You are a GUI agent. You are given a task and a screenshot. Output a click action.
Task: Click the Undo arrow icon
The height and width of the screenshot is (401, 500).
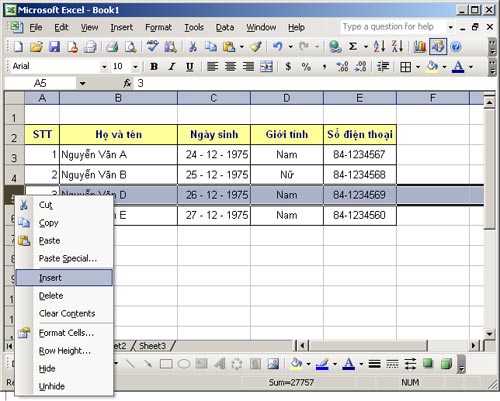pyautogui.click(x=278, y=47)
